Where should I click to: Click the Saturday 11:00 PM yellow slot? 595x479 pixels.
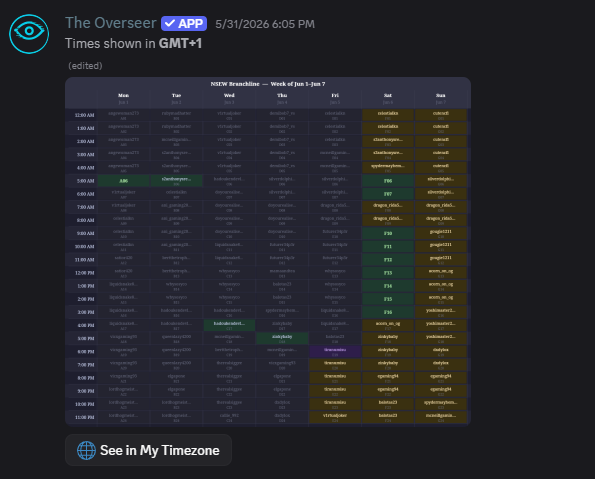[388, 417]
